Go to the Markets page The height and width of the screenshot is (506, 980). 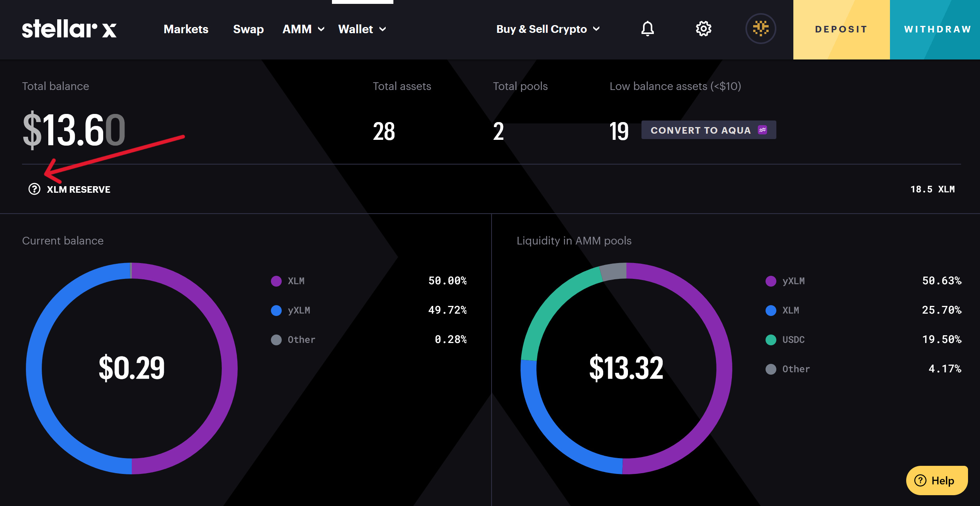coord(186,29)
